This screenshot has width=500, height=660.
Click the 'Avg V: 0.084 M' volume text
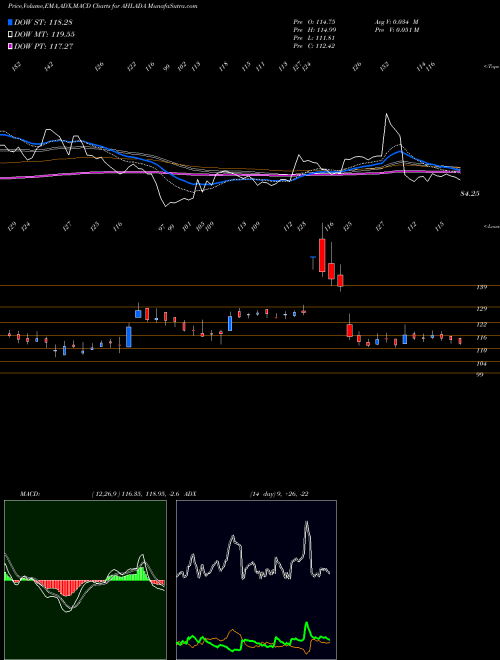[396, 22]
